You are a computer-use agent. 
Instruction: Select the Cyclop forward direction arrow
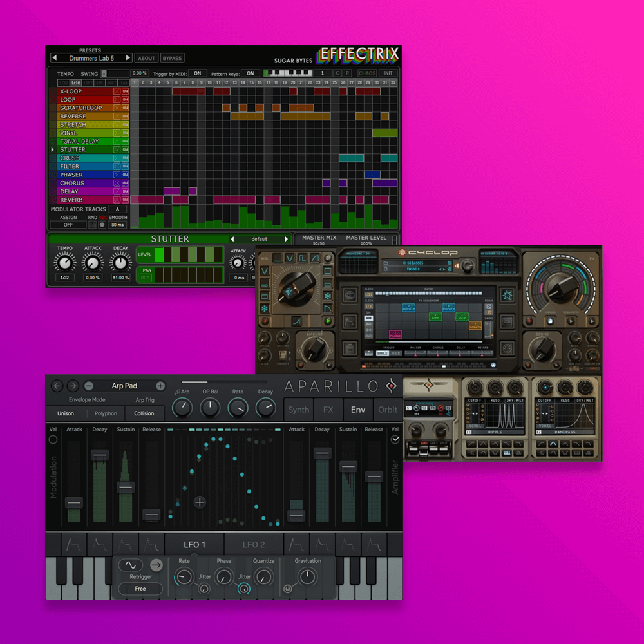point(368,318)
